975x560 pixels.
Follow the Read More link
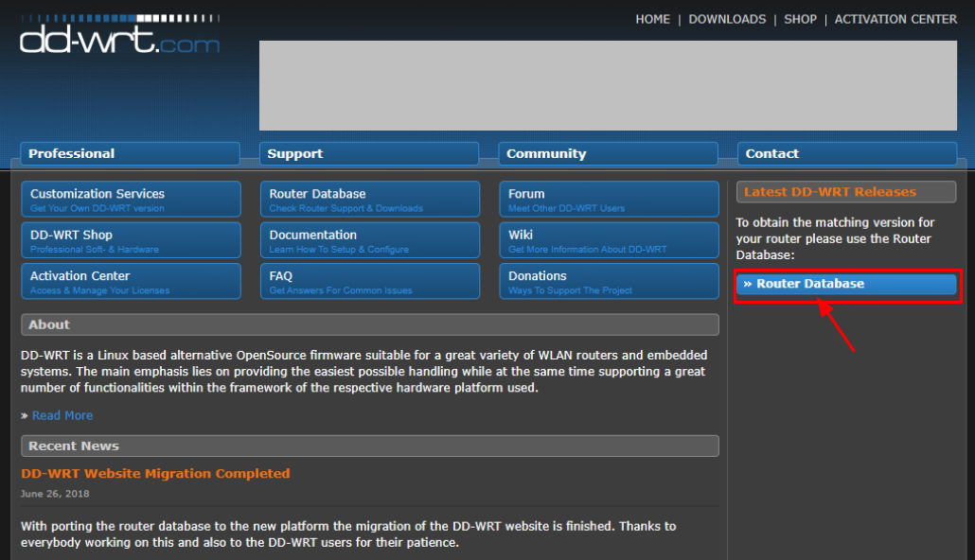point(62,415)
